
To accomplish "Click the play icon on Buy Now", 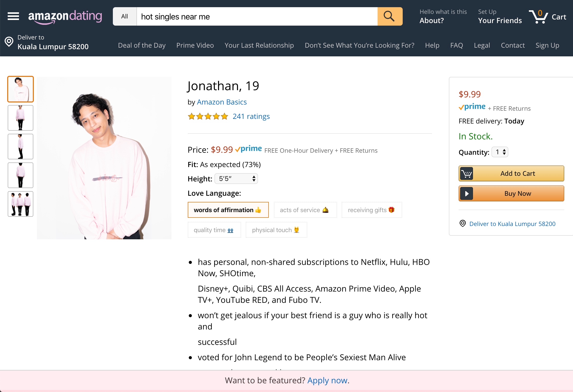I will [x=466, y=194].
